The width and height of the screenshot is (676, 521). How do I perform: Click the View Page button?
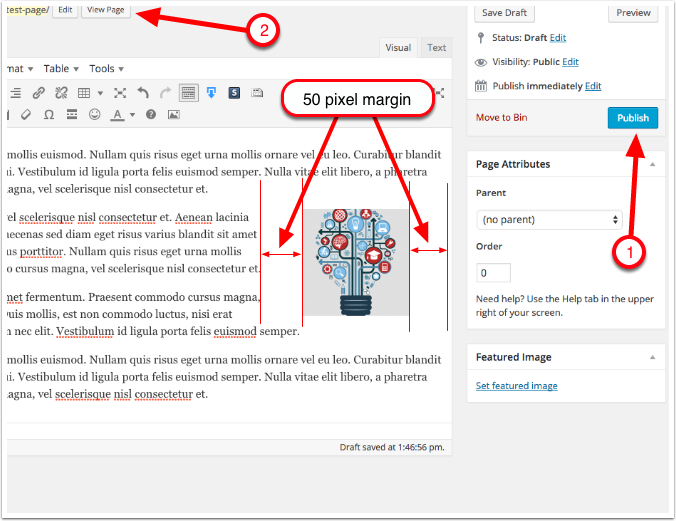pos(106,9)
